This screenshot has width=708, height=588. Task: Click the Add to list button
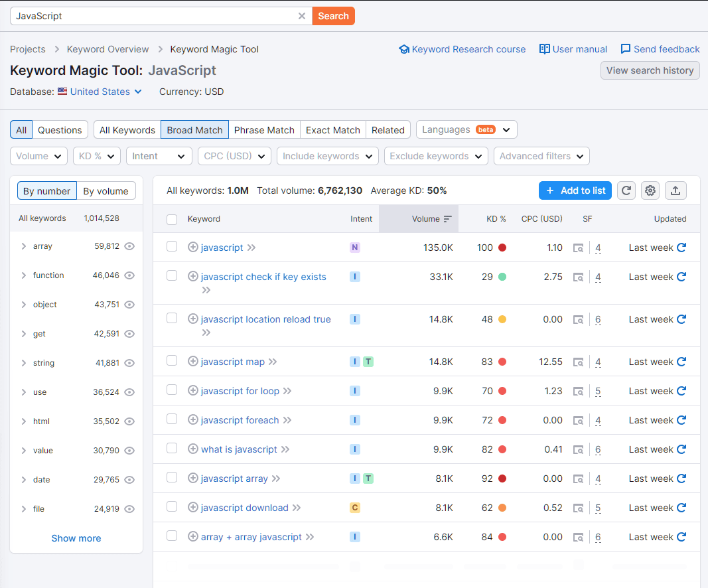click(575, 190)
